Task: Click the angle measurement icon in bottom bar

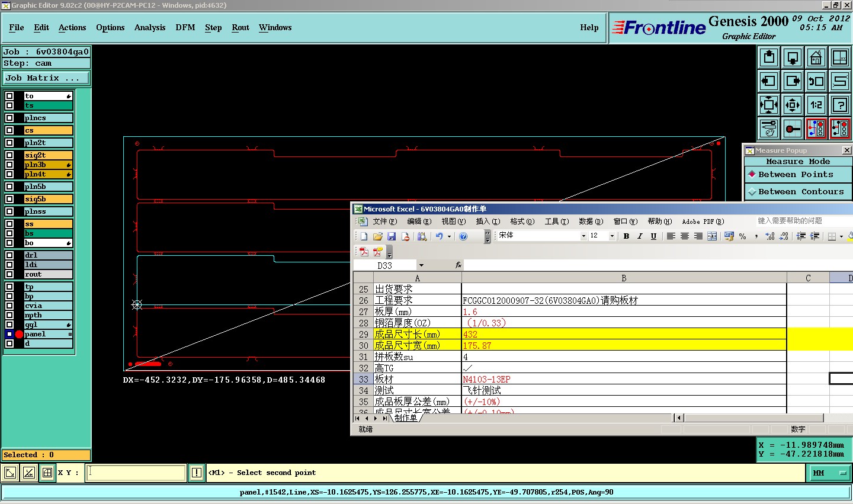Action: click(x=28, y=473)
